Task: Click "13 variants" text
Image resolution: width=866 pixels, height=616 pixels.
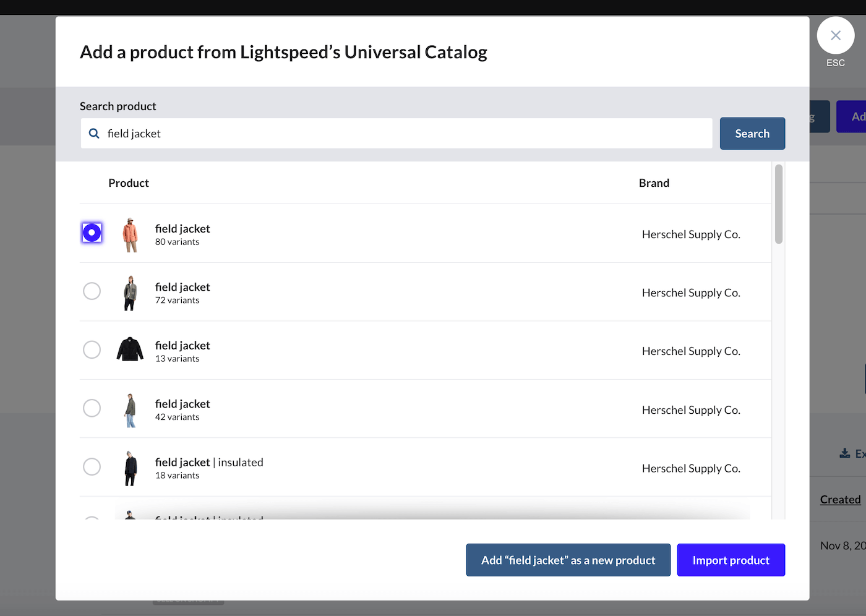Action: point(177,359)
